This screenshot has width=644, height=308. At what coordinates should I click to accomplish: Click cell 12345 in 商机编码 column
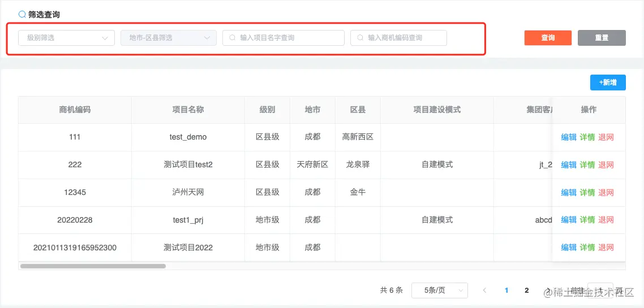(x=75, y=192)
